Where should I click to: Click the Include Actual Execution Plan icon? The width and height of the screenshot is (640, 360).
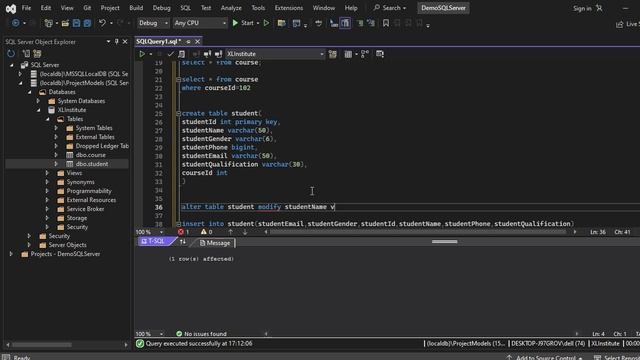[x=365, y=54]
